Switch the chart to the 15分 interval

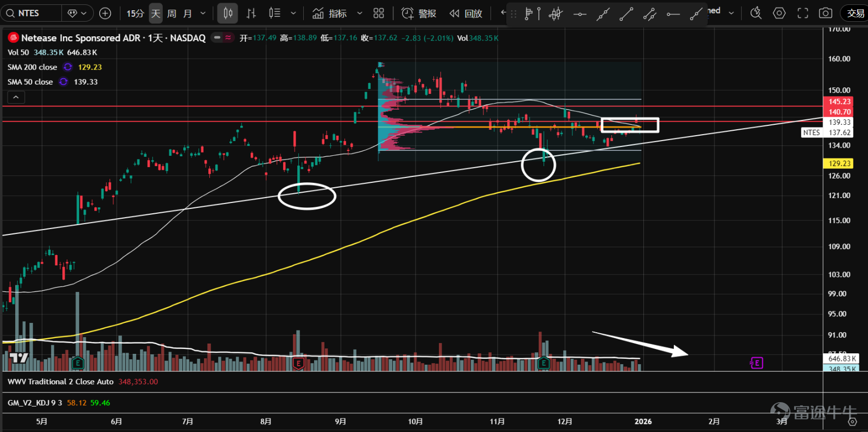[x=135, y=13]
